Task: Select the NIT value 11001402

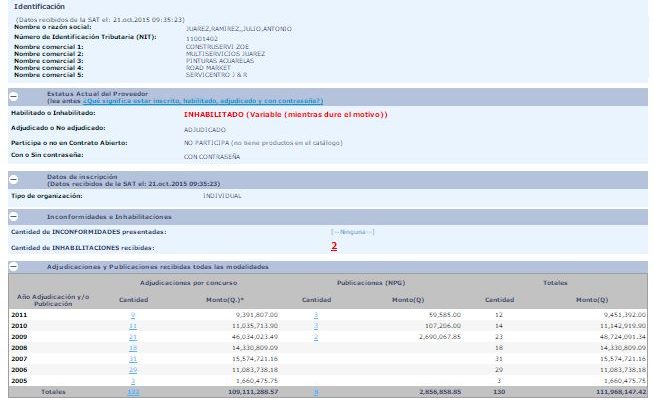Action: [x=202, y=39]
